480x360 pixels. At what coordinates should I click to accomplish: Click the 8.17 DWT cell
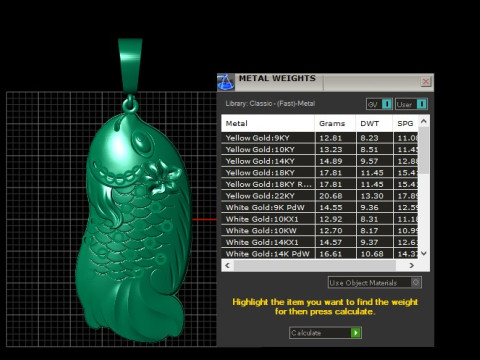[x=375, y=231]
